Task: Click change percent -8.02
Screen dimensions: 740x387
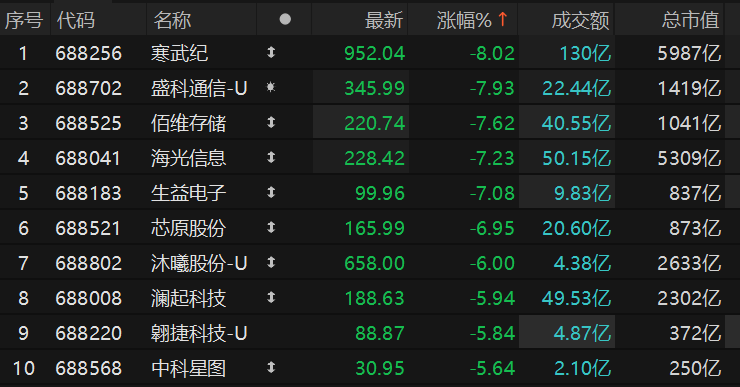Action: 492,53
